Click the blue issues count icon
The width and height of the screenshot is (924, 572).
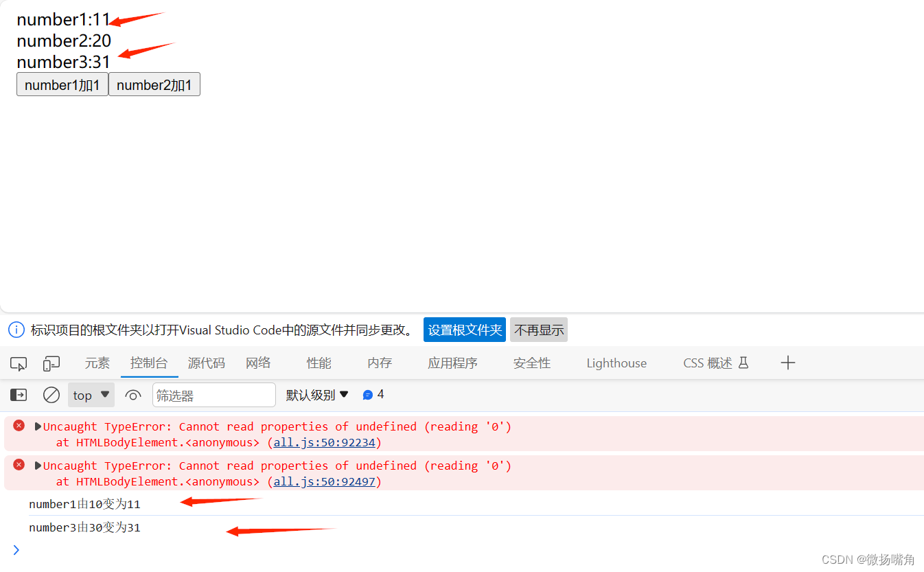(x=368, y=395)
